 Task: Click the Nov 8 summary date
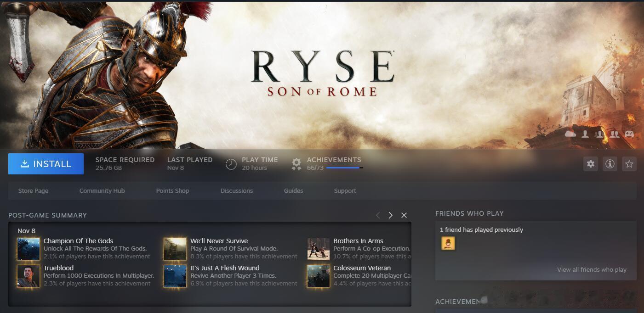click(x=26, y=231)
